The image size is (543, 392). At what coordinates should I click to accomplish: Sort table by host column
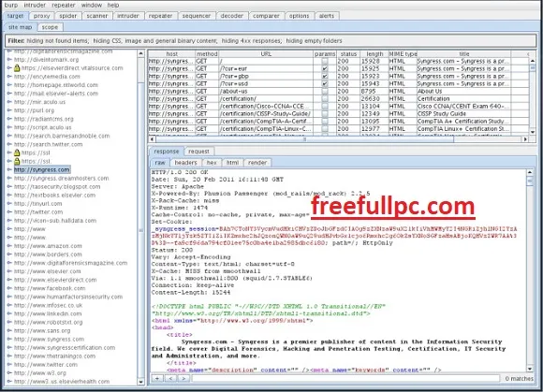171,54
